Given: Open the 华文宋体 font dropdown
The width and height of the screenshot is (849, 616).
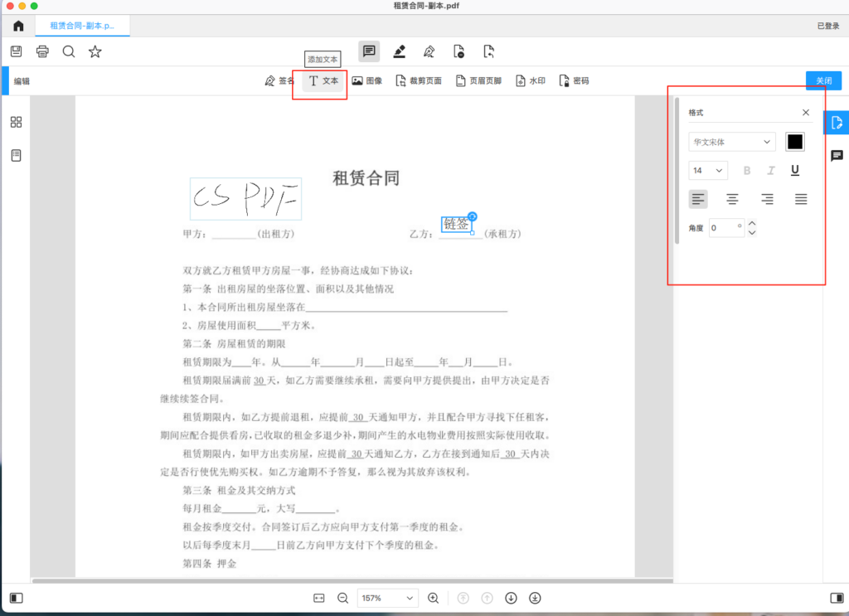Looking at the screenshot, I should [x=731, y=142].
